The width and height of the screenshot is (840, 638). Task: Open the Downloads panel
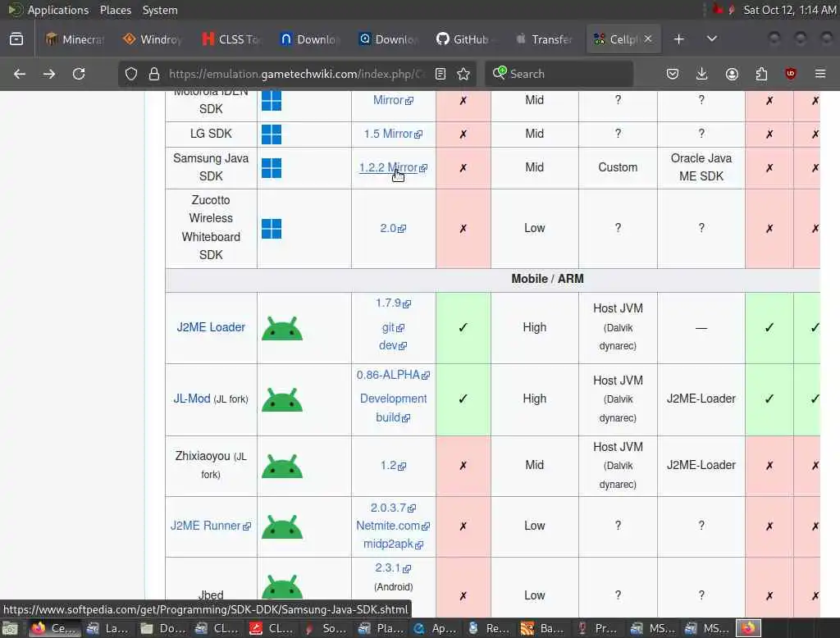coord(702,74)
